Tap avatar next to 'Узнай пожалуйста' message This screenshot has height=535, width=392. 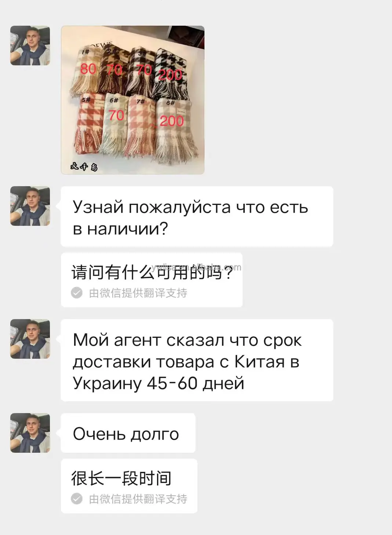pos(30,206)
